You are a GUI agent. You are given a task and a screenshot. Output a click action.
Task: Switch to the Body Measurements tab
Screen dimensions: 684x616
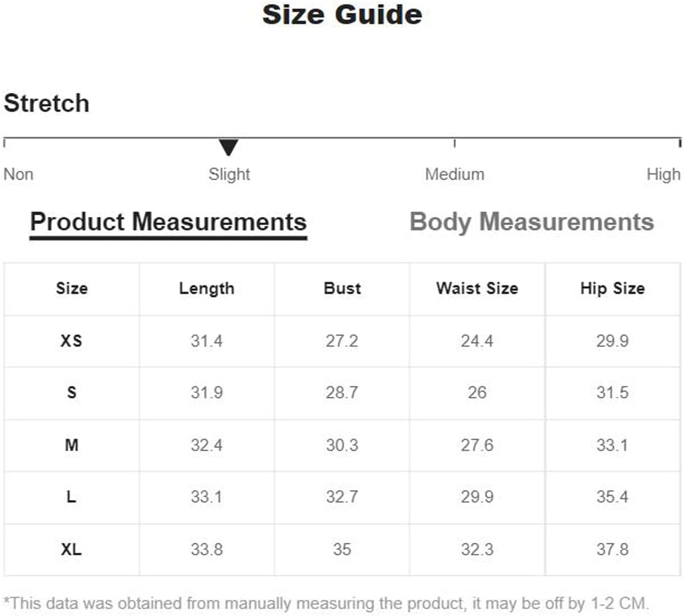point(531,222)
